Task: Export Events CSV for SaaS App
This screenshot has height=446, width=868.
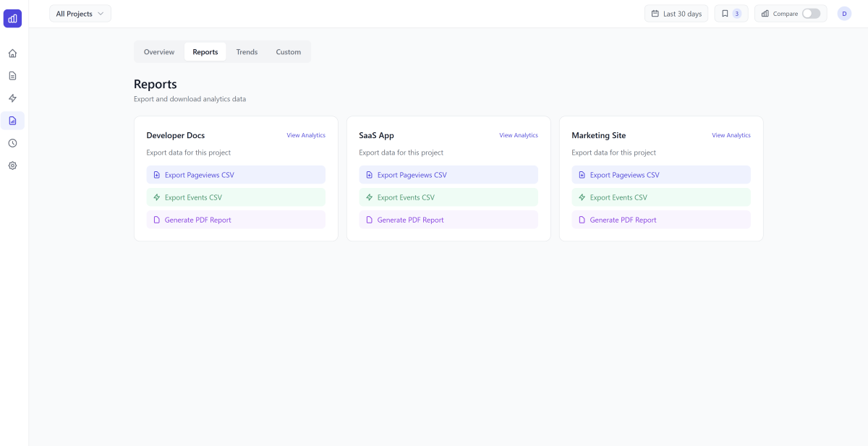Action: click(448, 197)
